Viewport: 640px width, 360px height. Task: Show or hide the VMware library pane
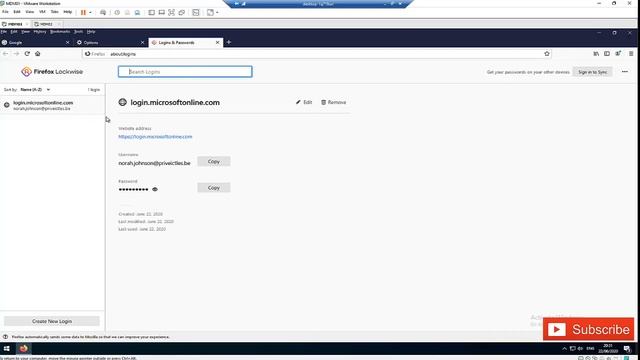pos(151,13)
